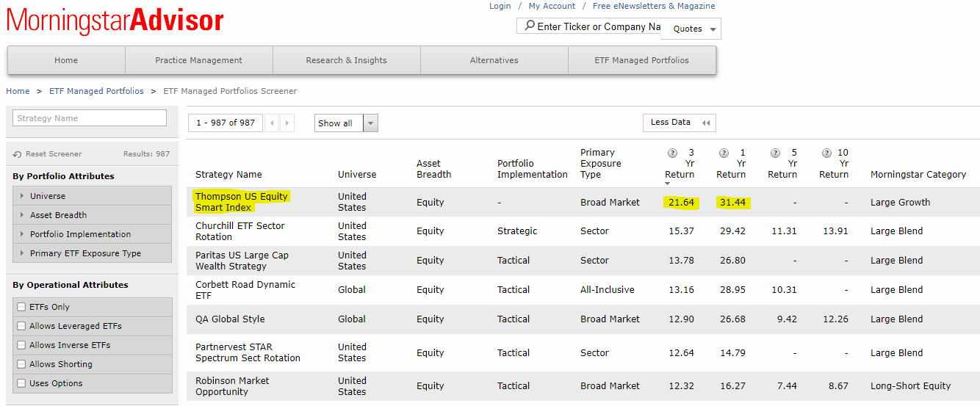Click the Reset Screener arrow icon
This screenshot has height=406, width=980.
[18, 154]
